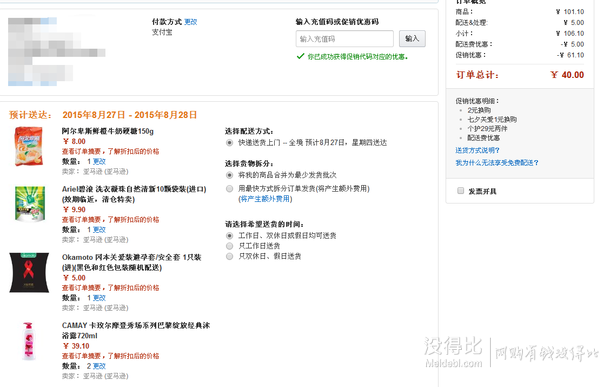Click the (将产生额外费用) link
Screen dimensions: 610x387
[x=265, y=199]
